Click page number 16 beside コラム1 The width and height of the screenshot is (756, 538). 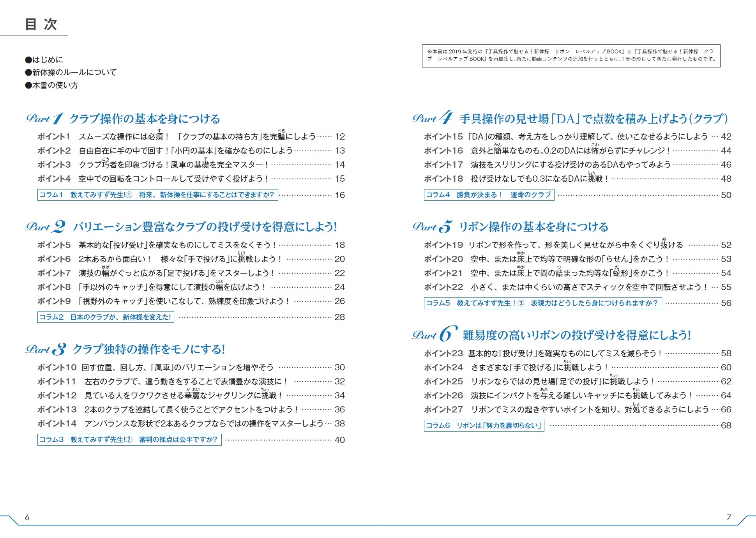click(340, 195)
